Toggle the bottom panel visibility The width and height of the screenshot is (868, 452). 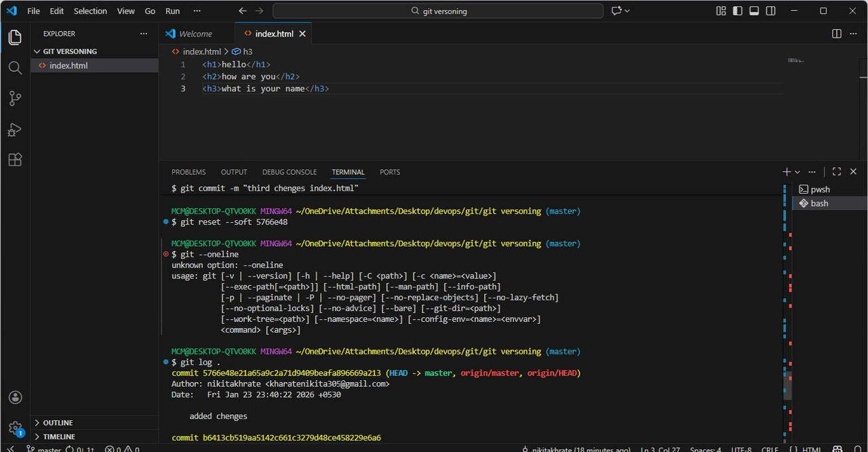click(x=754, y=11)
